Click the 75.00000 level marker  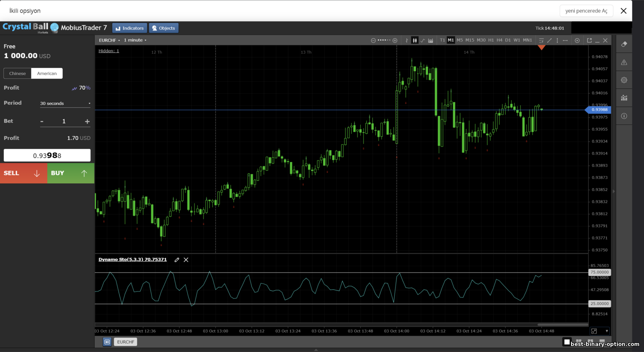coord(599,272)
